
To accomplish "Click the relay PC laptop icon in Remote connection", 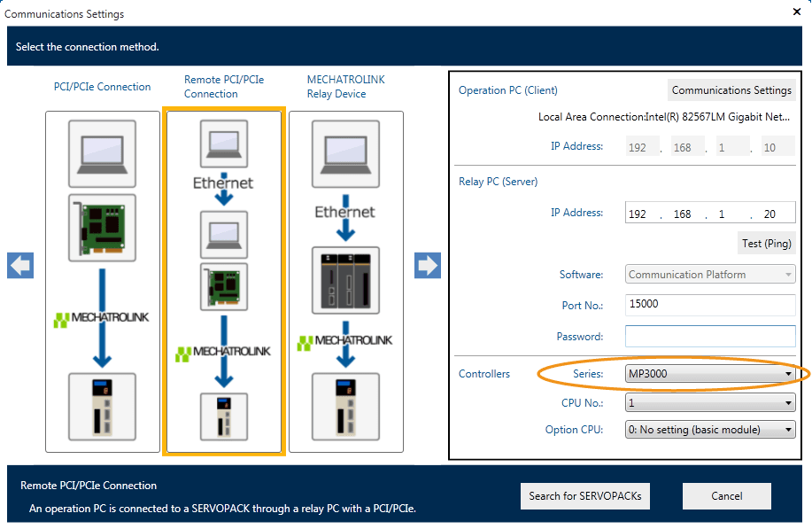I will (x=224, y=233).
